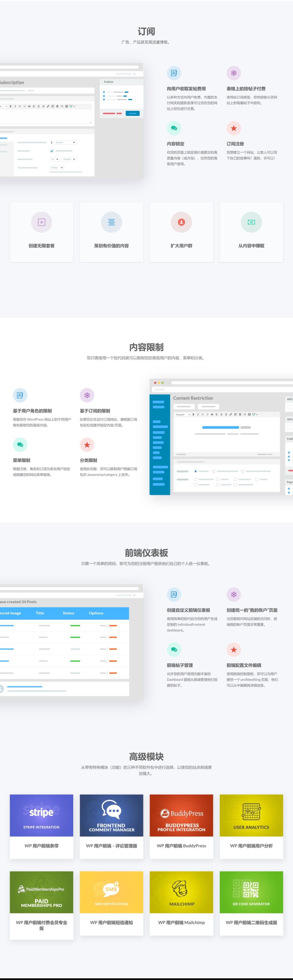293x980 pixels.
Task: Click the Content Restriction mockup image
Action: [x=221, y=437]
